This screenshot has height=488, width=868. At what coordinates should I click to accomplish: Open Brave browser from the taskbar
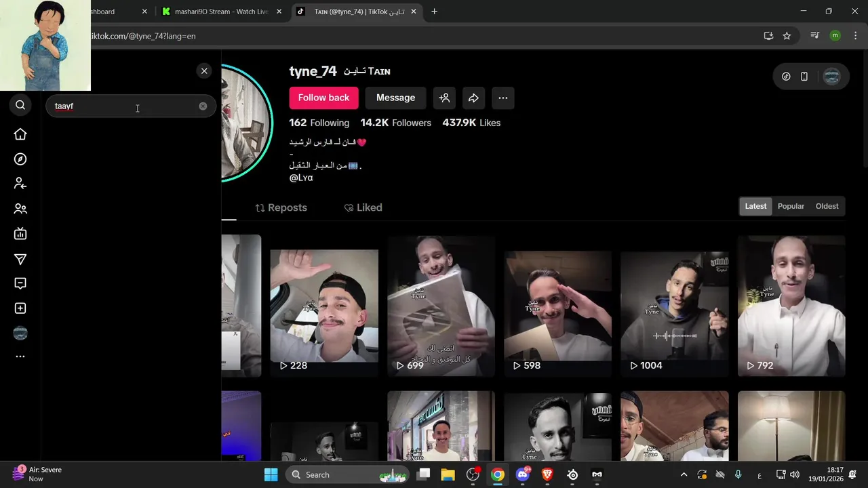pyautogui.click(x=547, y=474)
